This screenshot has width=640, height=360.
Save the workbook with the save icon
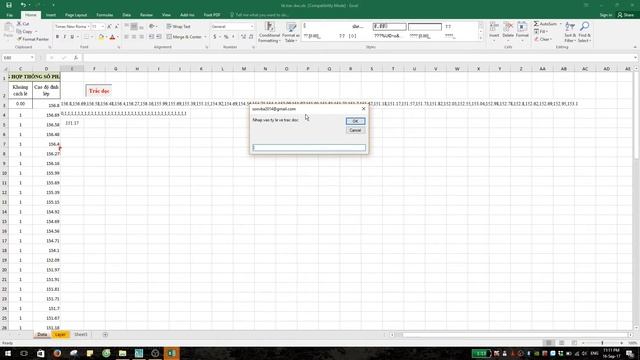9,5
